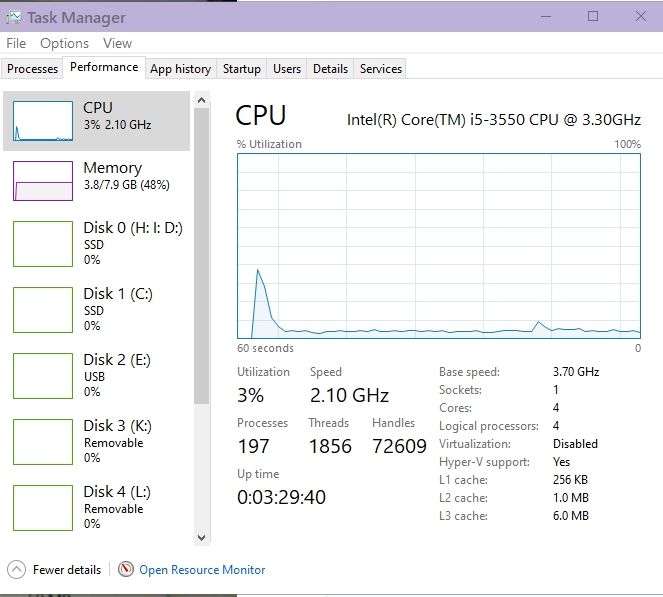The width and height of the screenshot is (663, 597).
Task: Expand the View menu
Action: pyautogui.click(x=117, y=43)
